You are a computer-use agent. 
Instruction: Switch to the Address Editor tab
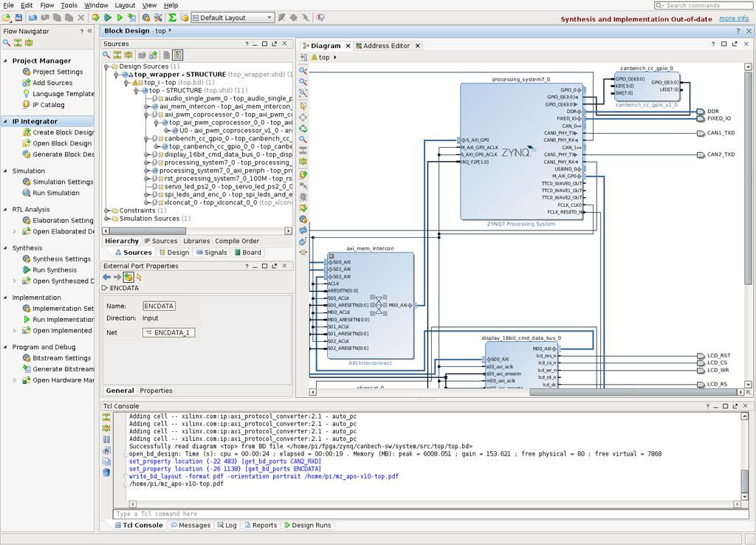click(x=386, y=46)
